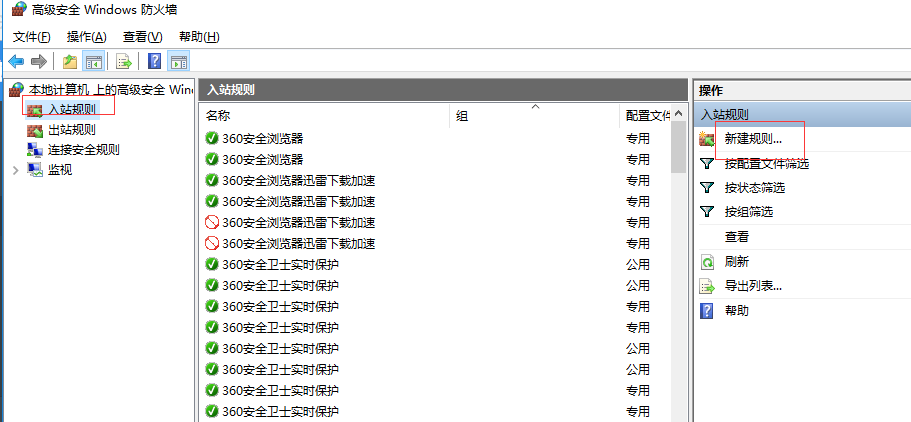The height and width of the screenshot is (422, 911).
Task: Toggle the show/hide action pane icon
Action: pyautogui.click(x=179, y=60)
